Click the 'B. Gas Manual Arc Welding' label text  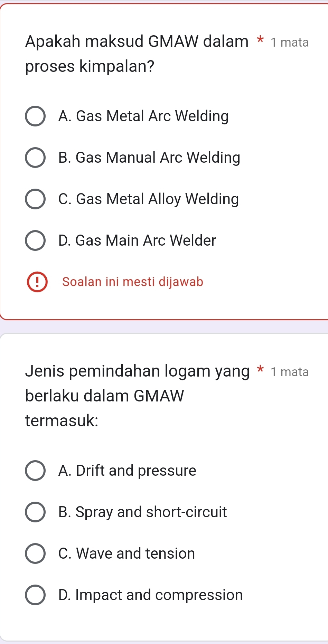(149, 158)
